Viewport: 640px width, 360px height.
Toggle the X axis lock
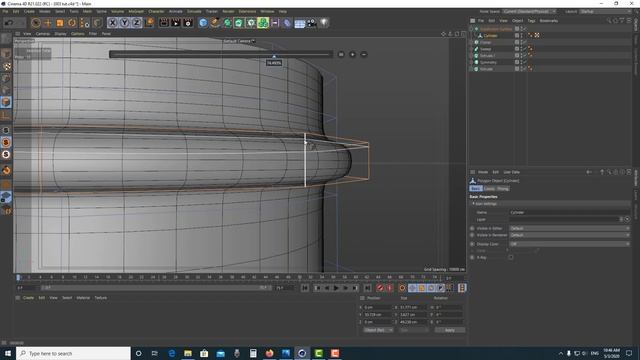[113, 23]
